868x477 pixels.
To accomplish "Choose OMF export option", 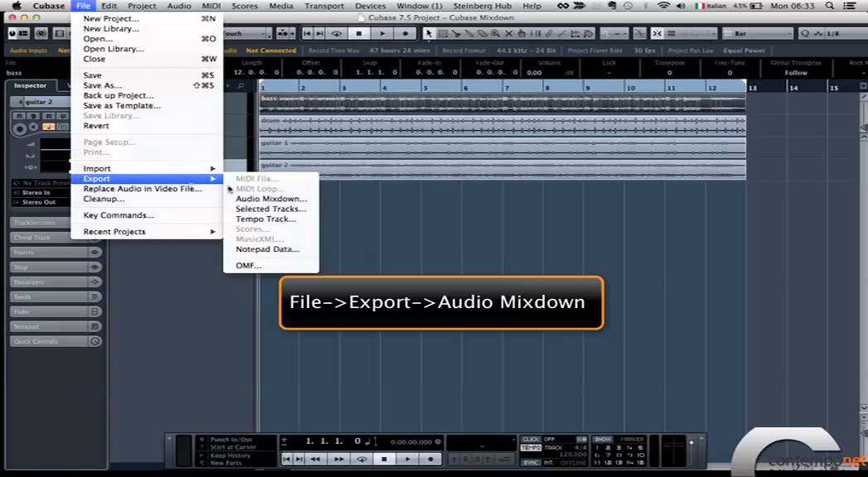I will [x=272, y=266].
